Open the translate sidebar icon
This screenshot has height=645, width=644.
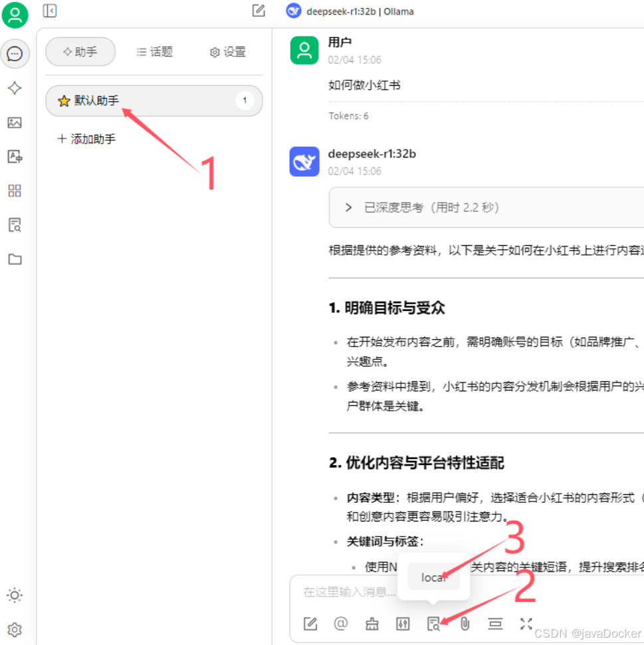(15, 156)
